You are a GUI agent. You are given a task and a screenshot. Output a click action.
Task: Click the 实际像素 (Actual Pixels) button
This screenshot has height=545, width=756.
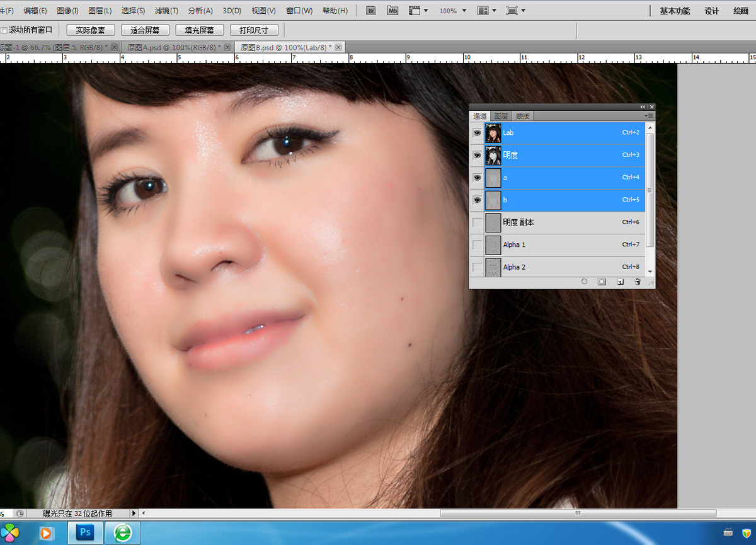point(91,30)
